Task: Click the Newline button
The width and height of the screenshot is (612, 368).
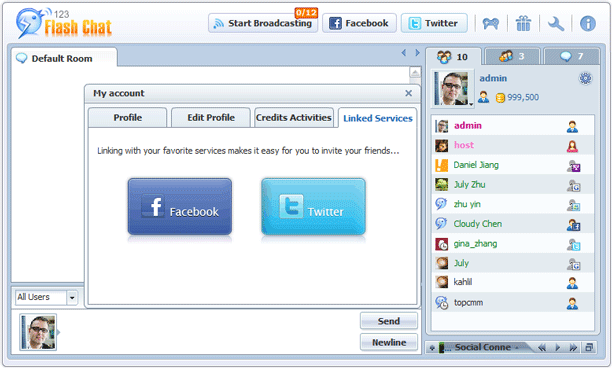Action: (388, 342)
